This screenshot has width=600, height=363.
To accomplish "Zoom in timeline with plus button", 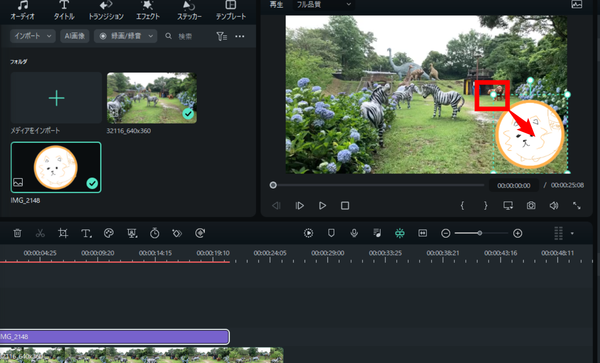I will pos(517,233).
